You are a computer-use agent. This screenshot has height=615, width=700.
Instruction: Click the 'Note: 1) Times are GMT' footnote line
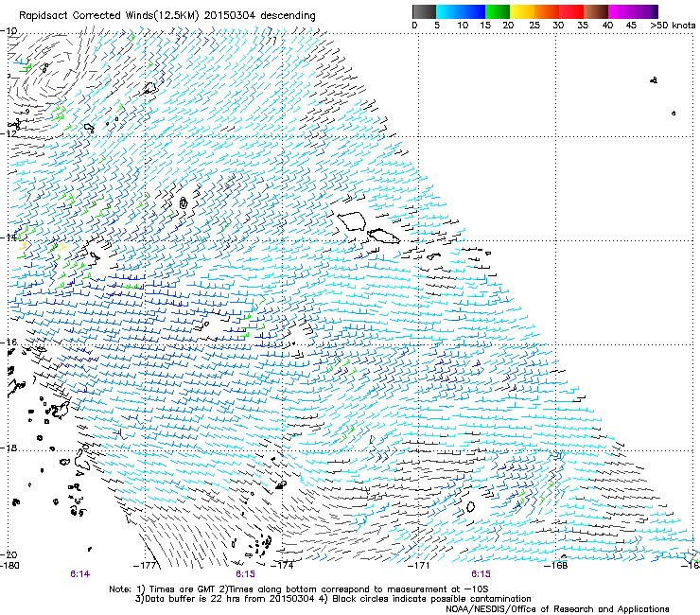(x=299, y=589)
